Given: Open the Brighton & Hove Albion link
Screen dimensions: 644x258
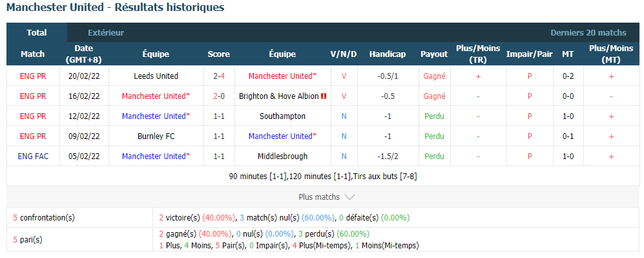Looking at the screenshot, I should (279, 96).
